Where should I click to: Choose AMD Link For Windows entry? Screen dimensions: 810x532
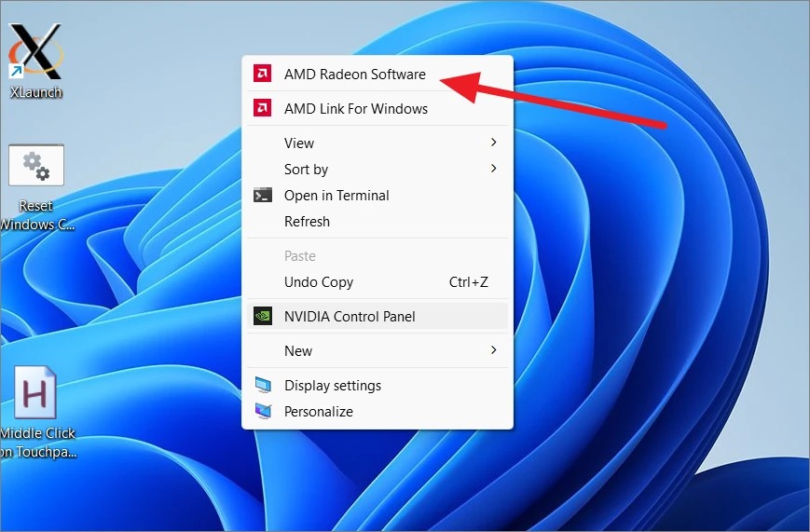coord(378,108)
